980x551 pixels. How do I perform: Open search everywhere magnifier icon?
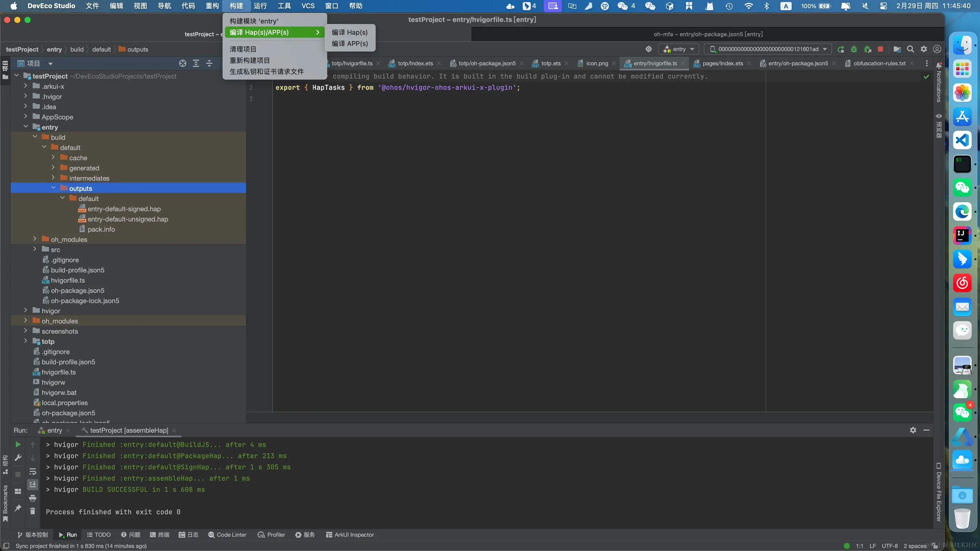pyautogui.click(x=910, y=49)
